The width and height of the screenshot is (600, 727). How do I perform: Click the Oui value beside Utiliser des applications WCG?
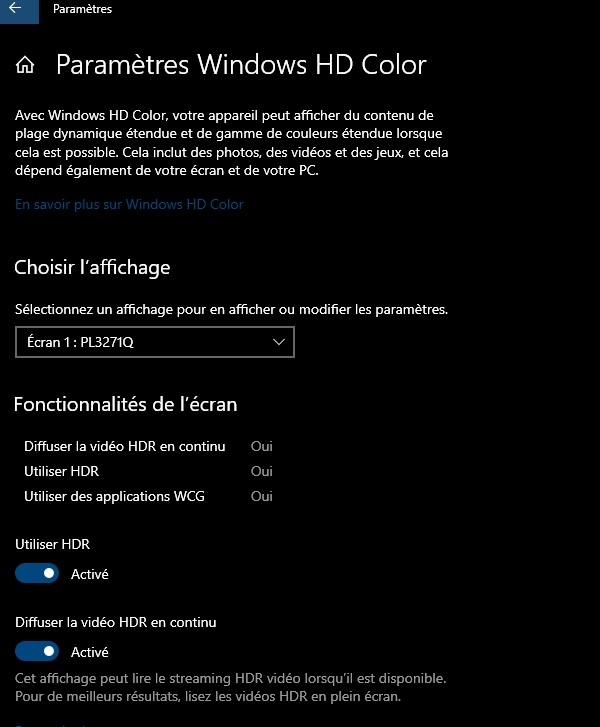click(262, 496)
